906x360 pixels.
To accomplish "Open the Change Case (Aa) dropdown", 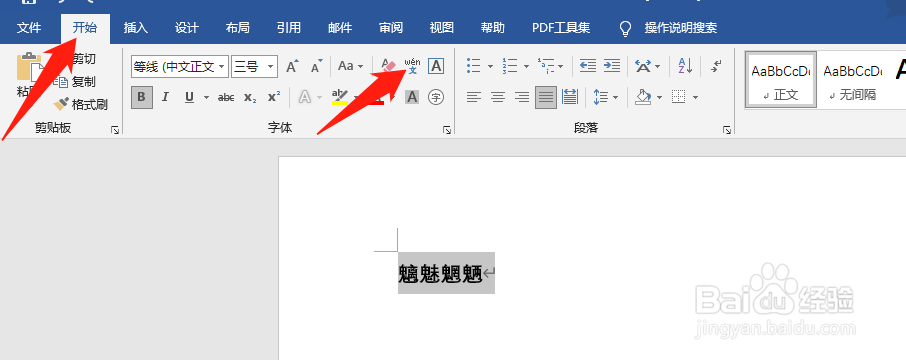I will 351,66.
